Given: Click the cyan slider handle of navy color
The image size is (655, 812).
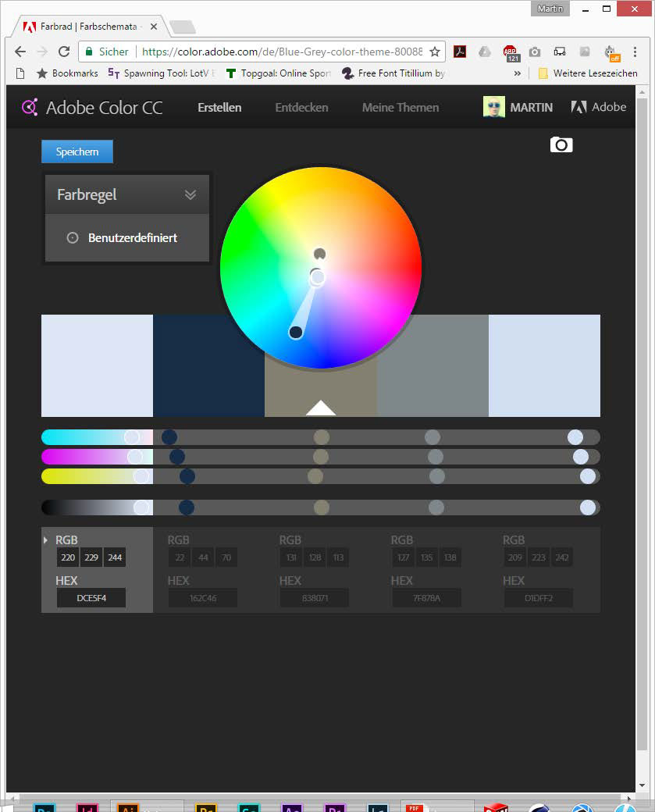Looking at the screenshot, I should click(x=169, y=437).
